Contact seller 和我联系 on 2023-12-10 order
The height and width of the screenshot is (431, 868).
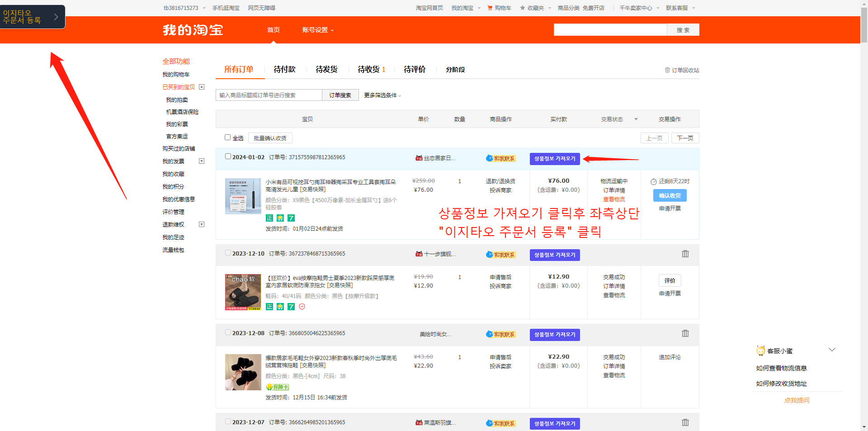501,255
